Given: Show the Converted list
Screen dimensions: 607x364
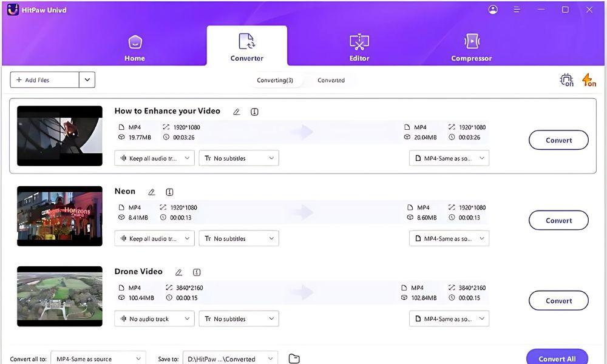Looking at the screenshot, I should 331,80.
